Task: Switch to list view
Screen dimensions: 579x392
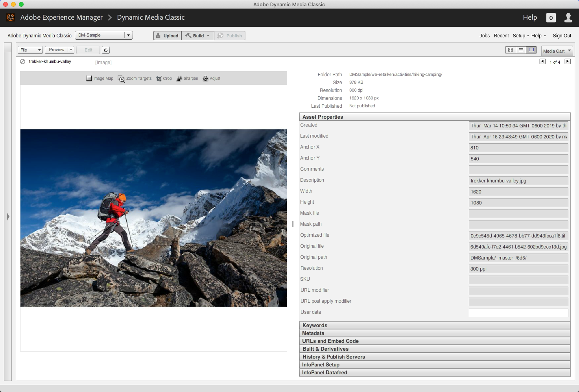Action: tap(521, 50)
